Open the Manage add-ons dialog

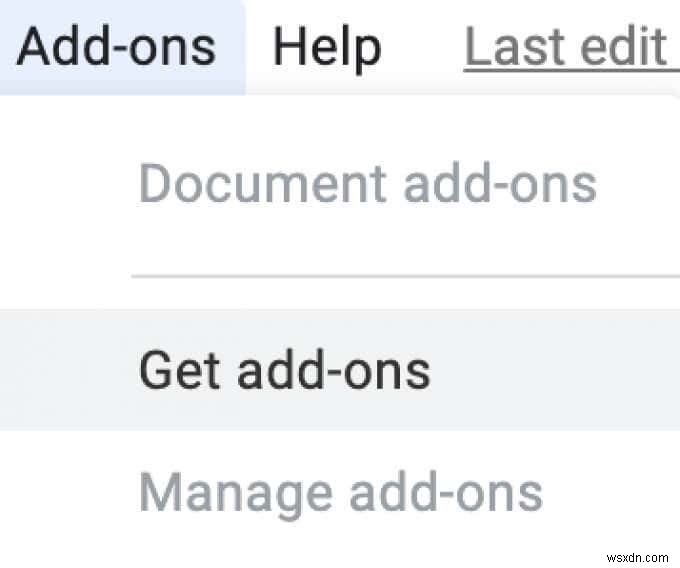[x=341, y=491]
